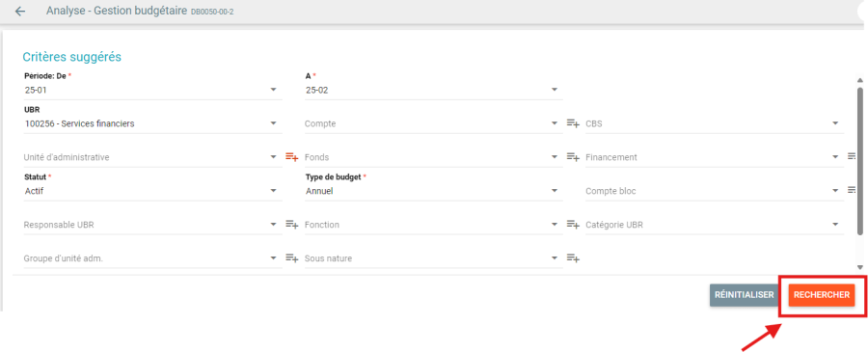Image resolution: width=868 pixels, height=352 pixels.
Task: Click the RÉINITIALISER button
Action: pos(744,295)
